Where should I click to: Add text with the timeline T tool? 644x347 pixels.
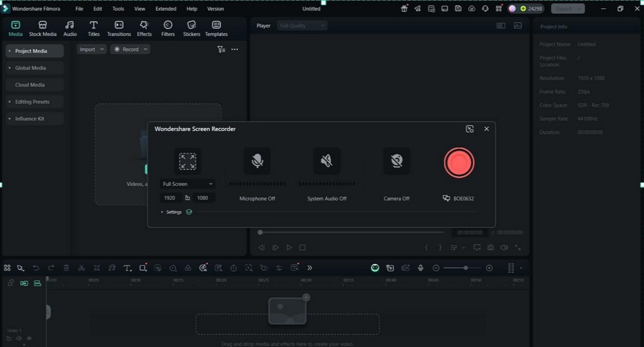pos(128,268)
